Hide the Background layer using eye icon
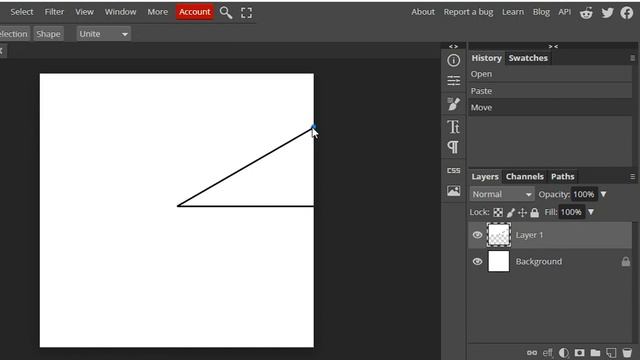The height and width of the screenshot is (360, 640). (477, 262)
